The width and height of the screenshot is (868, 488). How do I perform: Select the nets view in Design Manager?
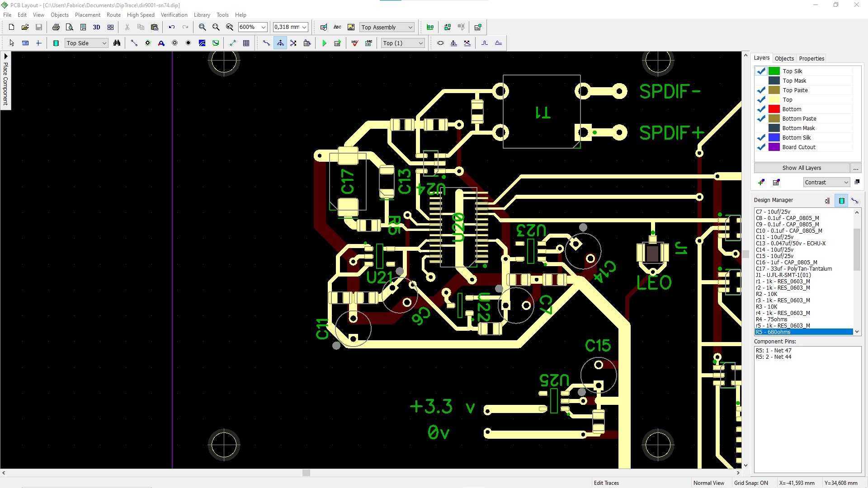pos(854,201)
